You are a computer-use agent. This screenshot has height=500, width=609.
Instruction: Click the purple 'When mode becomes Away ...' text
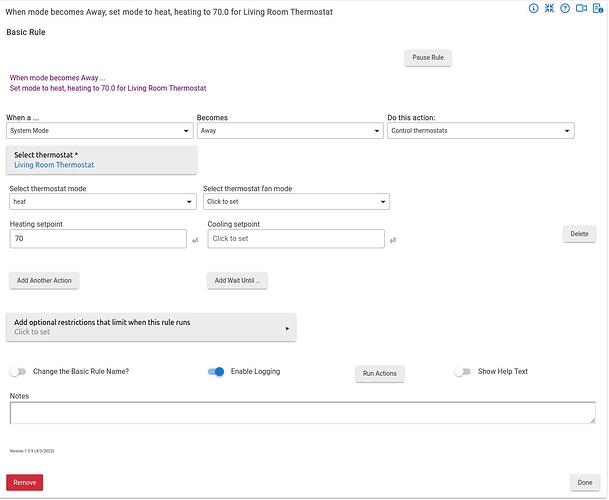coord(57,78)
